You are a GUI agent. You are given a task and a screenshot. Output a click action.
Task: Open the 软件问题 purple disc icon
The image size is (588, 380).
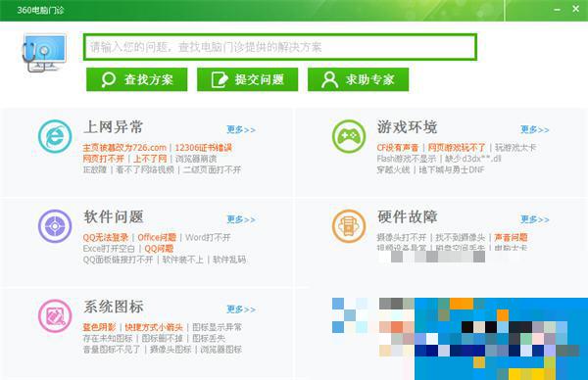[x=55, y=226]
